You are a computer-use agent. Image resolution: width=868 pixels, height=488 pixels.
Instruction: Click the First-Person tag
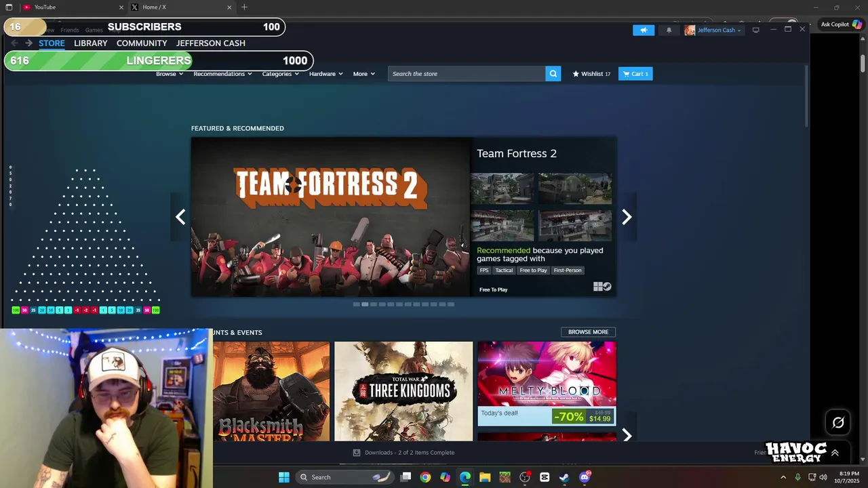click(x=568, y=270)
